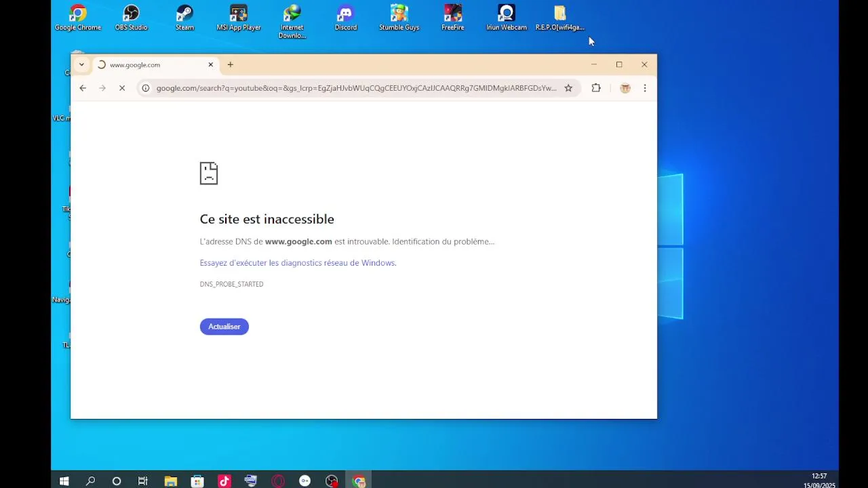The image size is (868, 488).
Task: Click the 'Ce site est inaccessible' heading
Action: [x=267, y=219]
